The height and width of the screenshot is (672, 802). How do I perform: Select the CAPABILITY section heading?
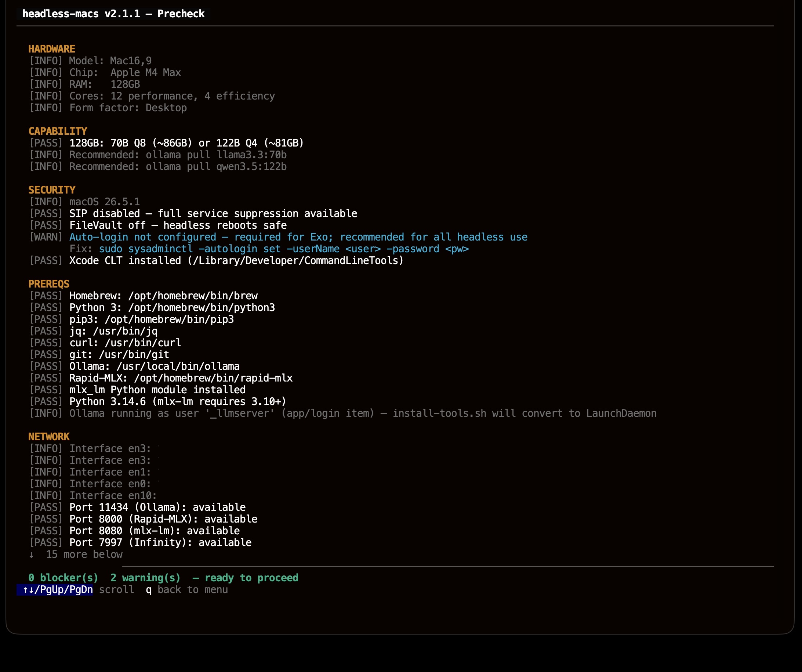[x=58, y=131]
